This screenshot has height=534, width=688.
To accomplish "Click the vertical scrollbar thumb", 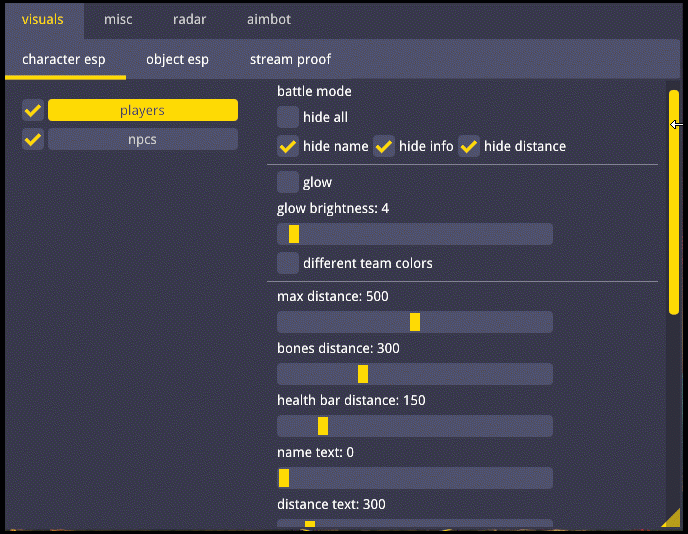I will point(674,202).
